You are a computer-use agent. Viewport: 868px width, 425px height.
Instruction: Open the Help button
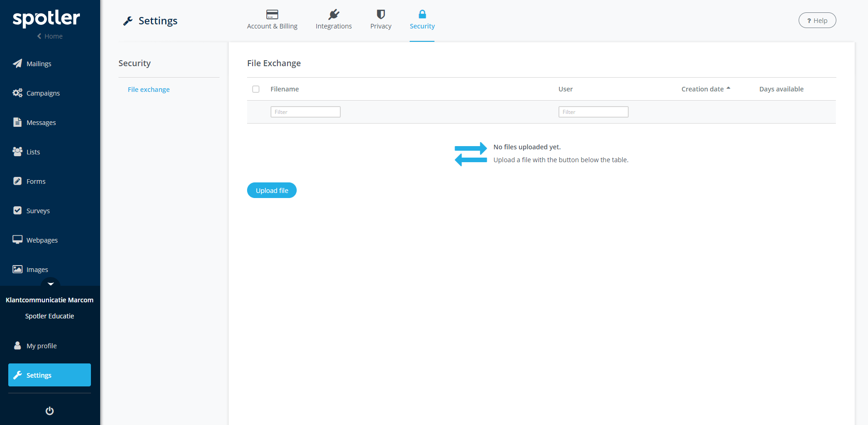pos(817,21)
